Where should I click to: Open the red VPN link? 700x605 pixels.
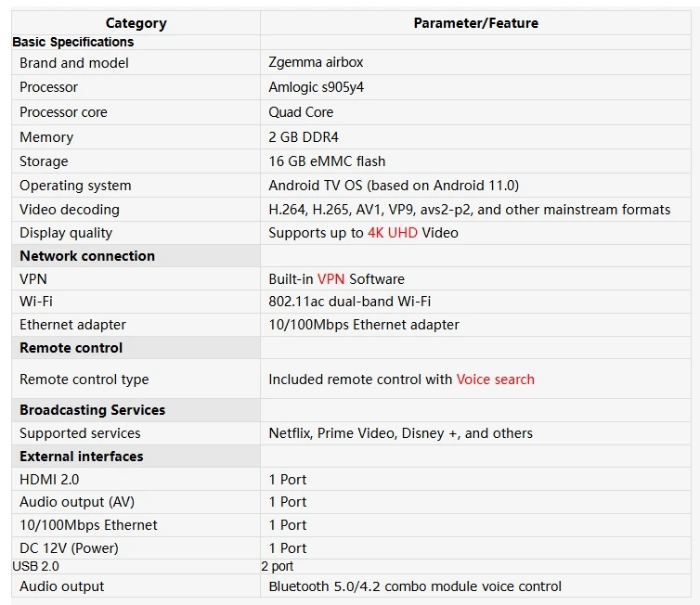(331, 278)
